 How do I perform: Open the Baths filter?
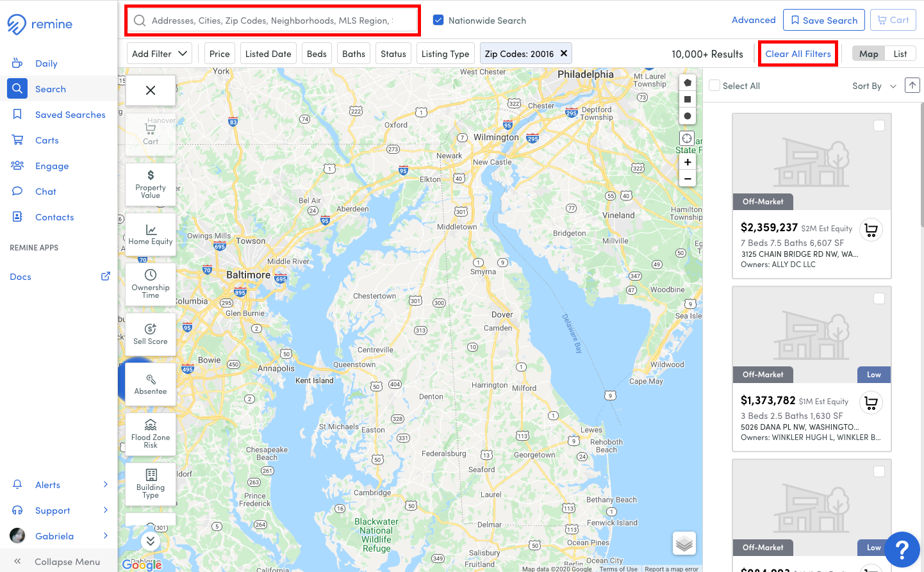tap(354, 54)
